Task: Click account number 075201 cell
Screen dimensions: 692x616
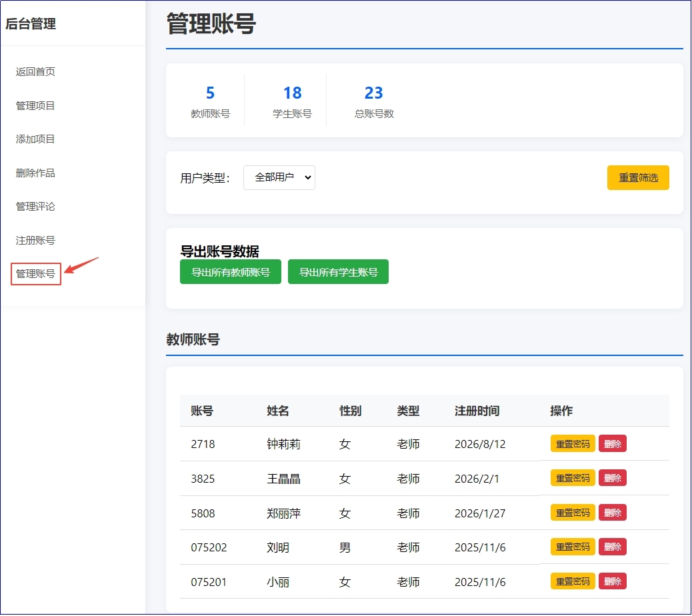Action: pyautogui.click(x=209, y=582)
